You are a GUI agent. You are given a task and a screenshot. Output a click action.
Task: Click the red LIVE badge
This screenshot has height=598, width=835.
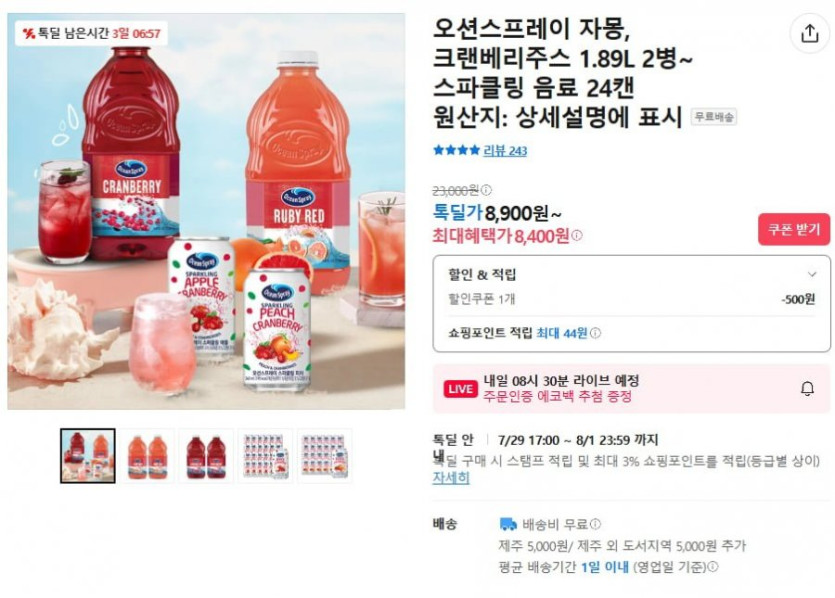tap(460, 389)
